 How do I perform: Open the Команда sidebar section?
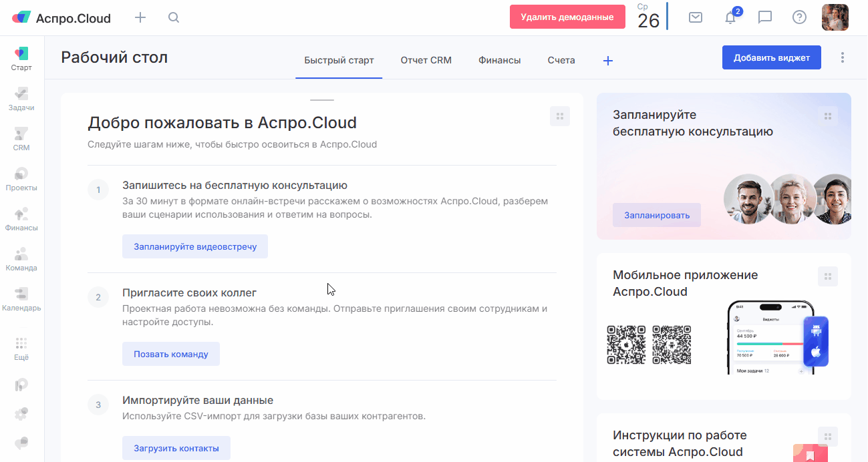21,259
